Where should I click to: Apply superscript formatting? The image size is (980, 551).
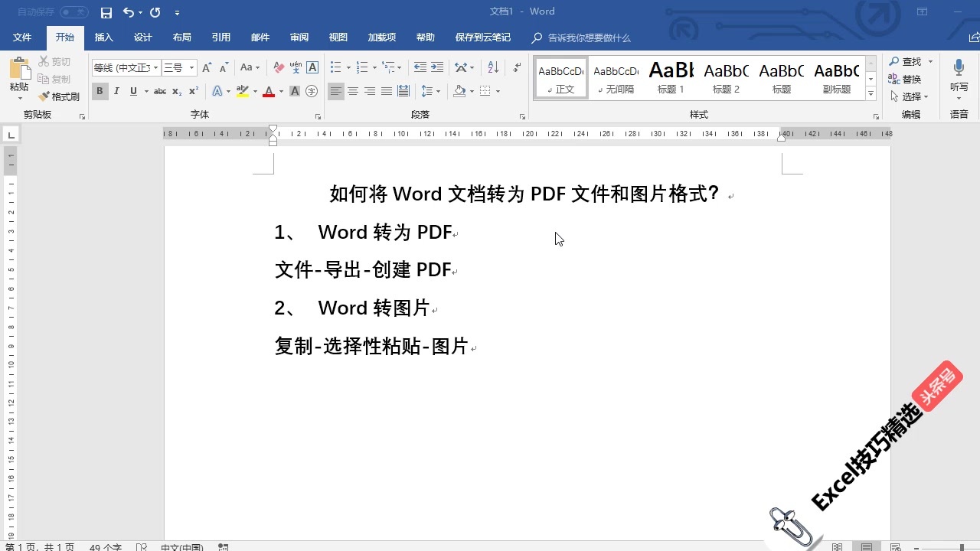(x=193, y=91)
